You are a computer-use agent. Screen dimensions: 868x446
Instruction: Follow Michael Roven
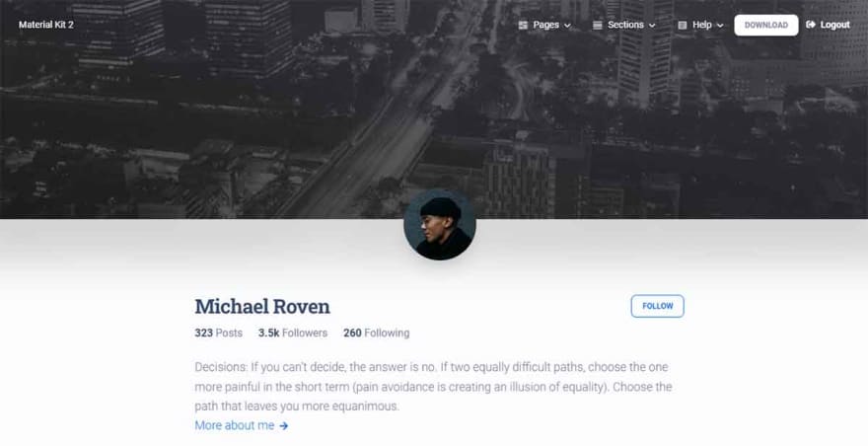[x=658, y=306]
